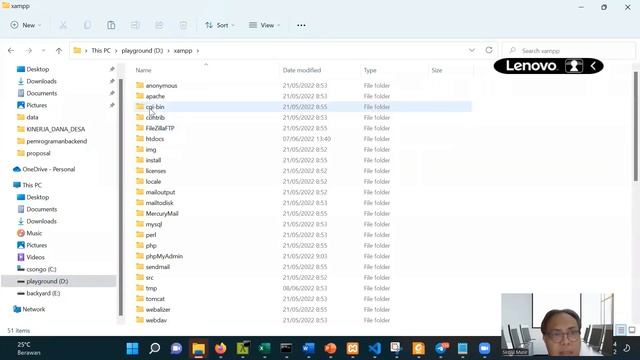Sort by the Size column header

coord(437,70)
